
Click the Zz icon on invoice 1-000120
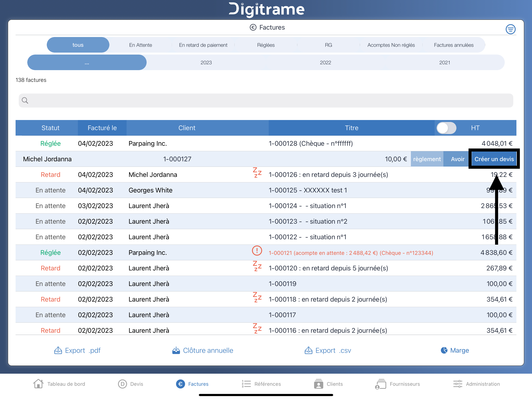coord(257,266)
